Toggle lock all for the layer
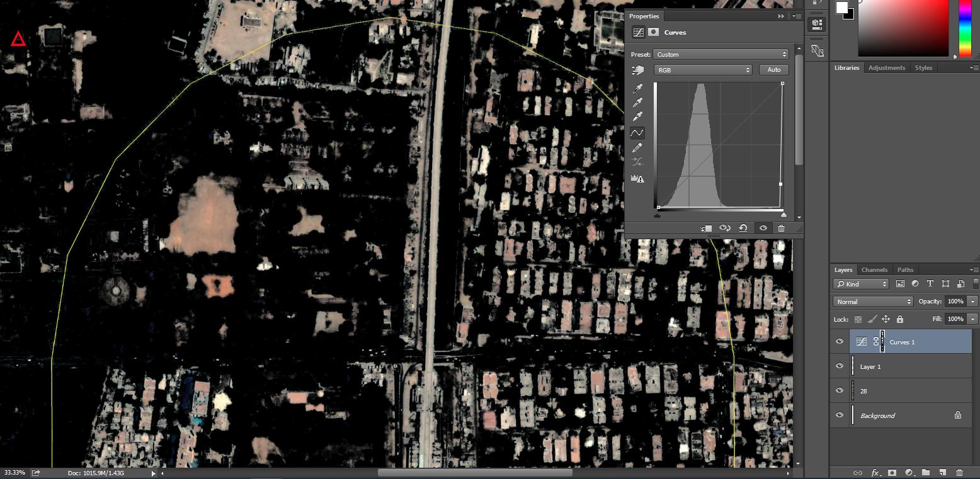The height and width of the screenshot is (479, 980). point(900,319)
